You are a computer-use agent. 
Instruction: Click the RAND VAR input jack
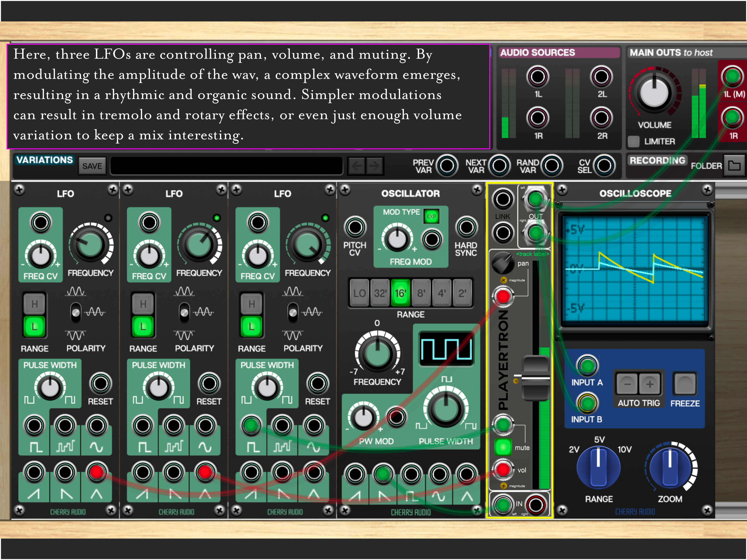[x=552, y=166]
